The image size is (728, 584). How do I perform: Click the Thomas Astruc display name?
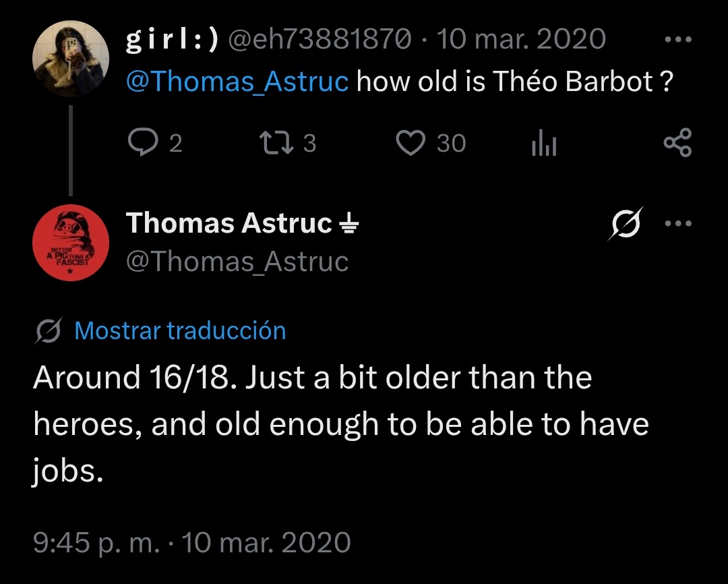pyautogui.click(x=229, y=223)
